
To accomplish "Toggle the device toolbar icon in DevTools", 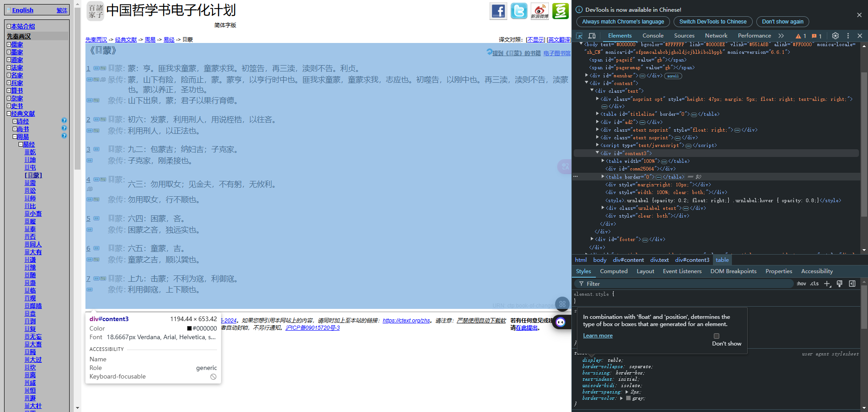I will [x=592, y=36].
